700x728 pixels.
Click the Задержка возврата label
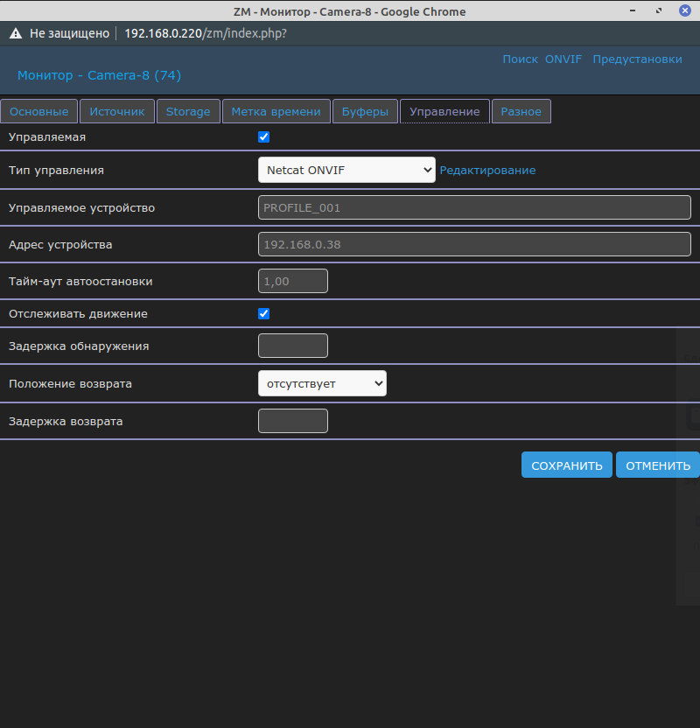point(66,422)
